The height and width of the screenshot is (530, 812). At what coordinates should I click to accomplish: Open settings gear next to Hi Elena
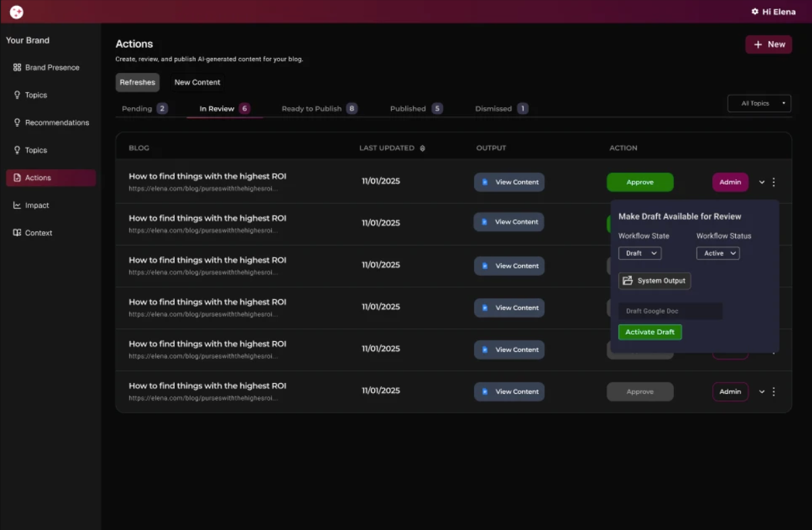point(755,12)
